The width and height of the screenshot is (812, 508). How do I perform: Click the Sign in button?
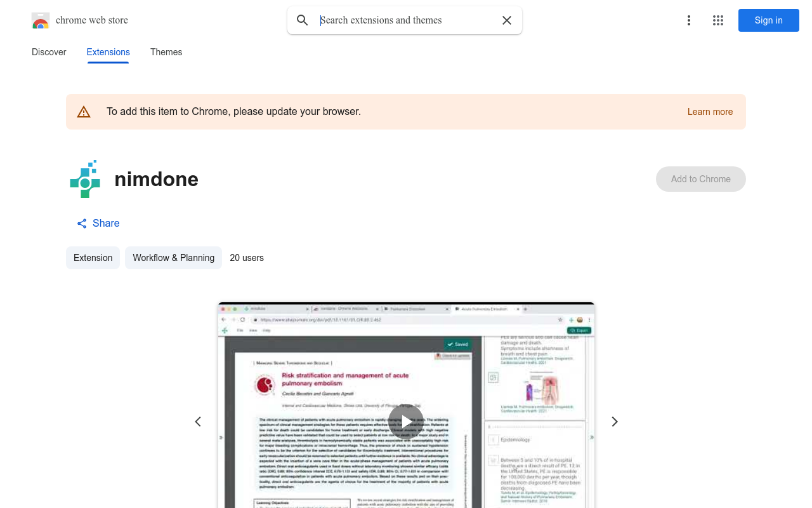tap(769, 20)
